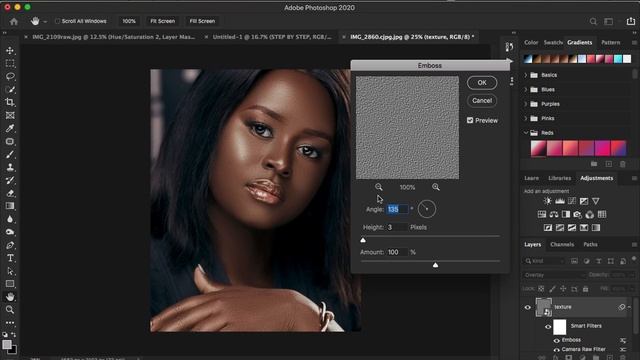The width and height of the screenshot is (640, 360).
Task: Toggle the Preview checkbox in Emboss
Action: click(470, 120)
